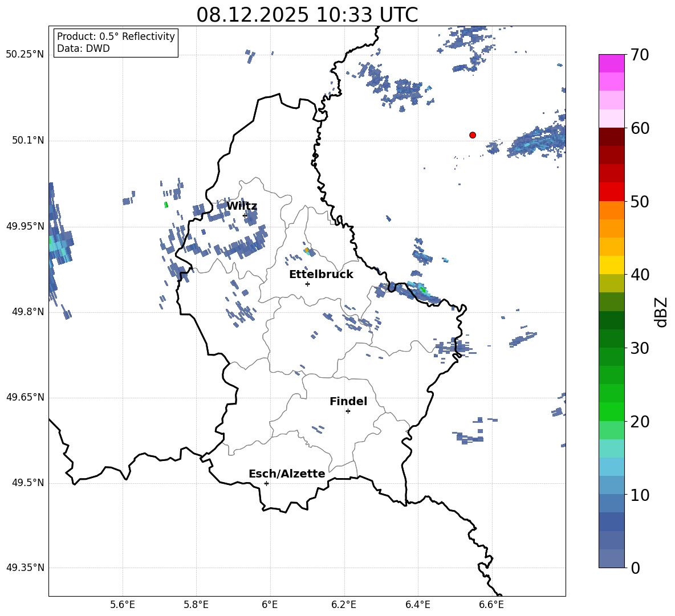The height and width of the screenshot is (616, 675).
Task: Click the magenta top segment of colorbar
Action: 612,63
